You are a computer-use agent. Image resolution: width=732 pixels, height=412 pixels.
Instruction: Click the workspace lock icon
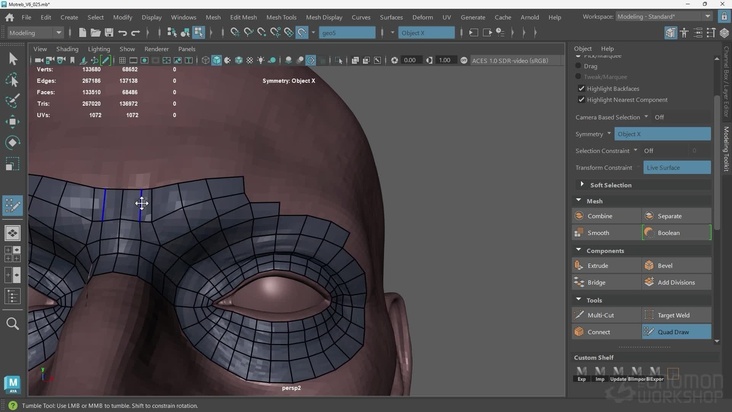724,17
